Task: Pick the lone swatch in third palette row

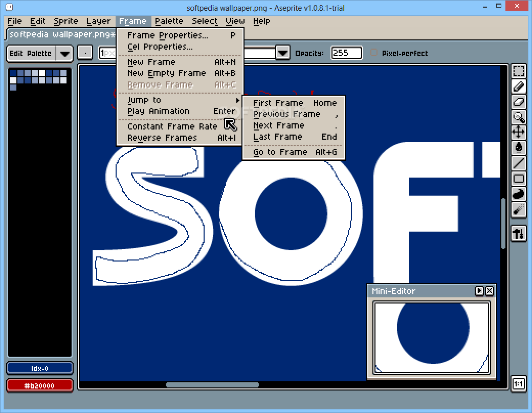Action: [13, 88]
